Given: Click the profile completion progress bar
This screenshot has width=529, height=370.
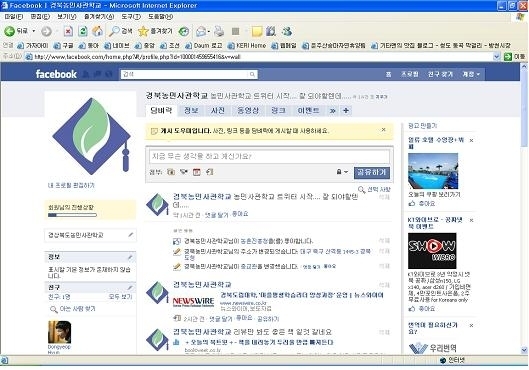Looking at the screenshot, I should (72, 215).
